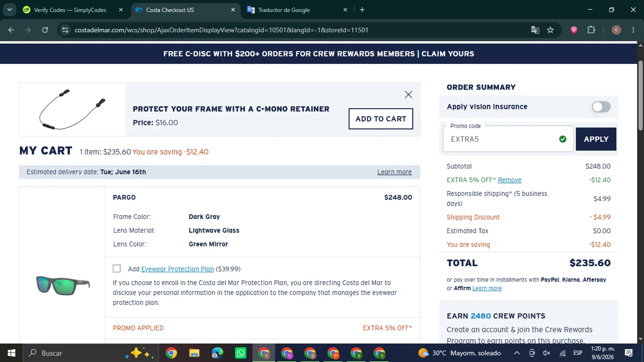Toggle Apply vision insurance switch
This screenshot has width=644, height=362.
(x=601, y=107)
